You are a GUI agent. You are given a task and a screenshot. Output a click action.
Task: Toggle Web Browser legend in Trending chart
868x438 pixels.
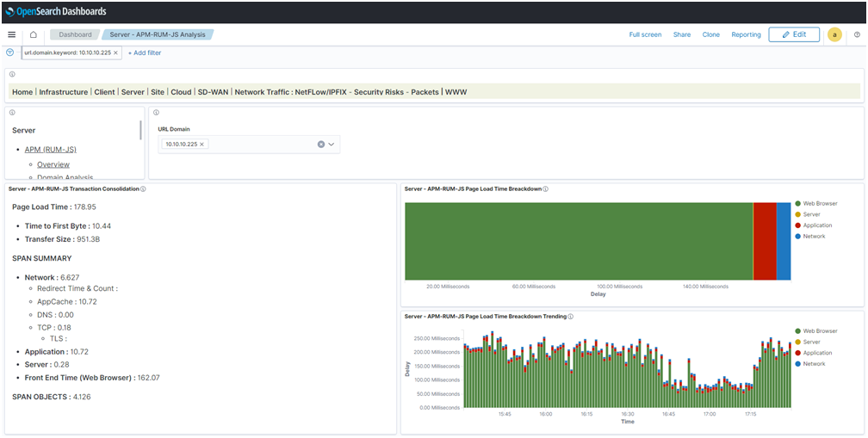point(816,331)
